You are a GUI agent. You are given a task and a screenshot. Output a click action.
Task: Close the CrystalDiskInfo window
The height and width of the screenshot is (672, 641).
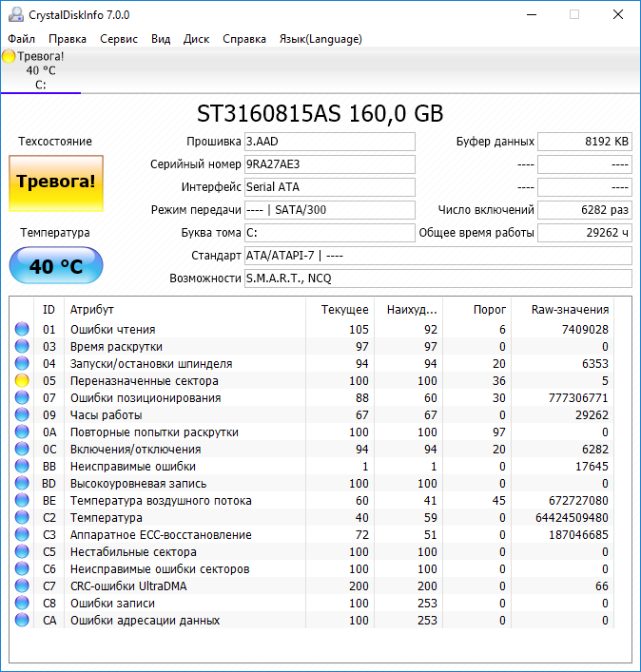[x=618, y=14]
